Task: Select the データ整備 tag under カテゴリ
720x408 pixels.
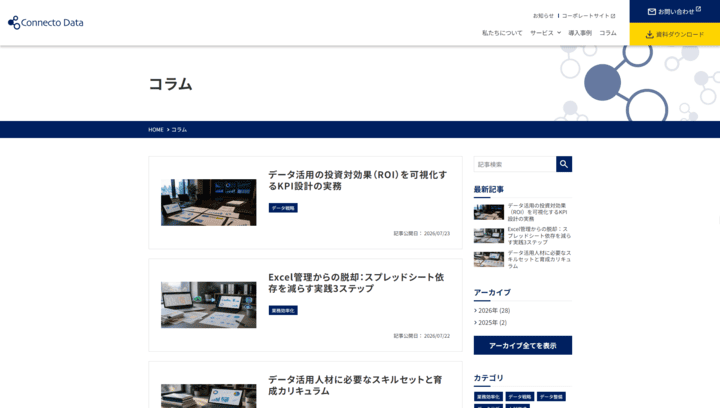Action: click(x=551, y=397)
